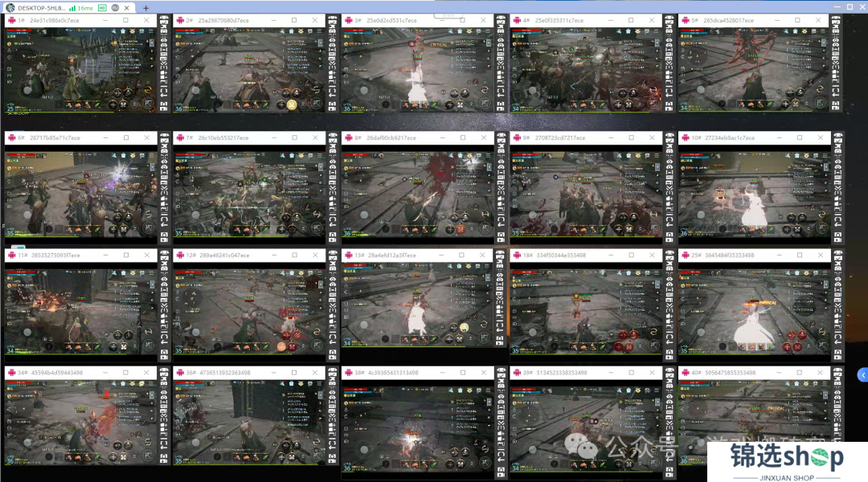Select window title 334f50344e353498
The image size is (868, 482).
561,255
